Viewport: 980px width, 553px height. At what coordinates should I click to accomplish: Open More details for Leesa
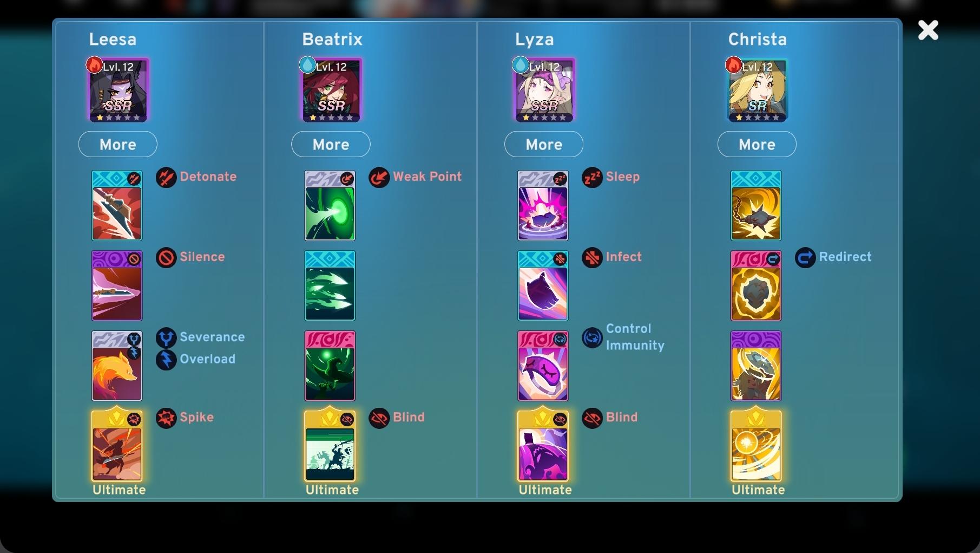click(x=118, y=145)
